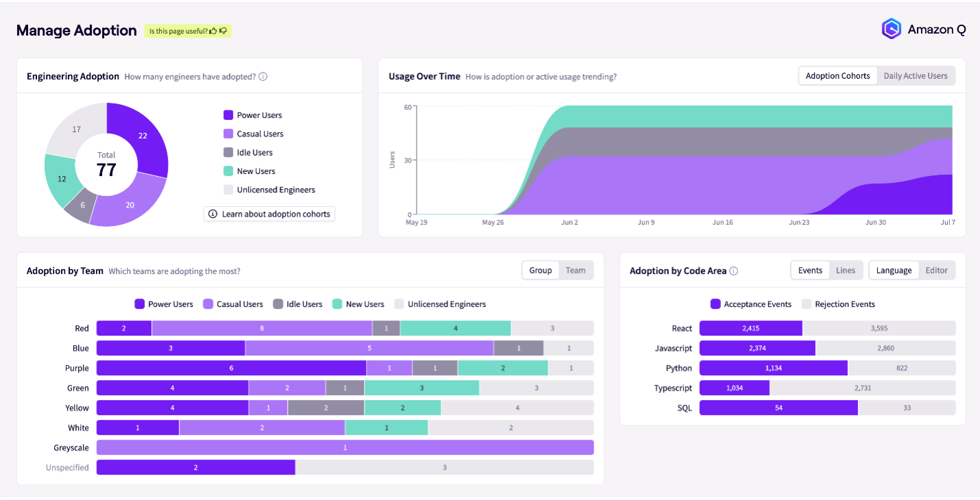Switch from Language to Editor view

(x=937, y=270)
